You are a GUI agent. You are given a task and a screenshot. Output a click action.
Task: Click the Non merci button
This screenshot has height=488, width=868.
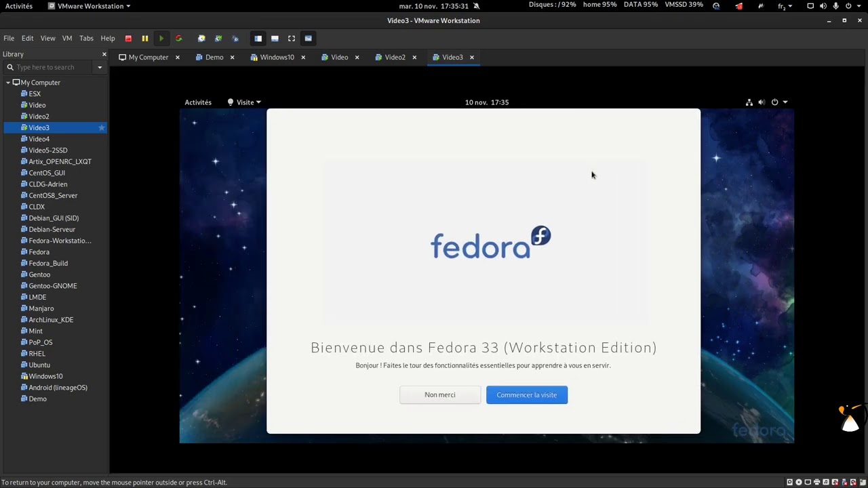pyautogui.click(x=440, y=395)
